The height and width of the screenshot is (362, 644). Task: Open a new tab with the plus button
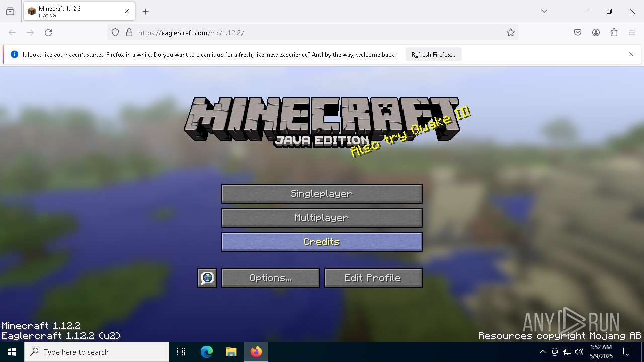coord(146,11)
